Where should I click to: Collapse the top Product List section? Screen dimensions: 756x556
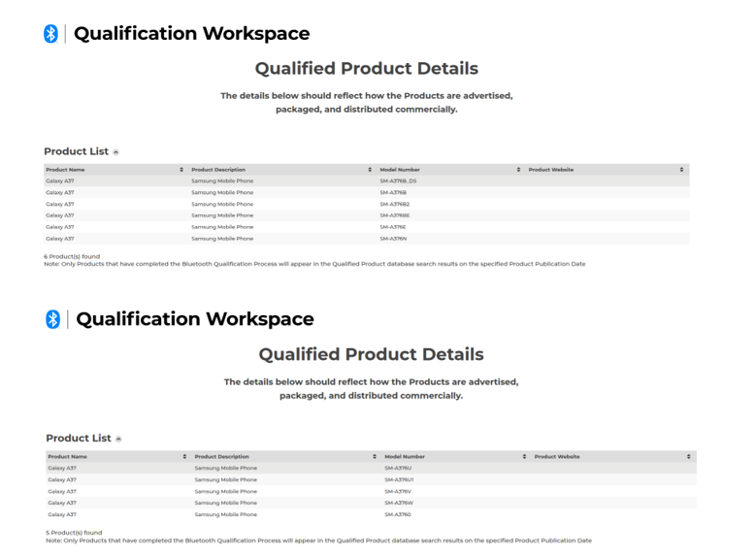116,152
